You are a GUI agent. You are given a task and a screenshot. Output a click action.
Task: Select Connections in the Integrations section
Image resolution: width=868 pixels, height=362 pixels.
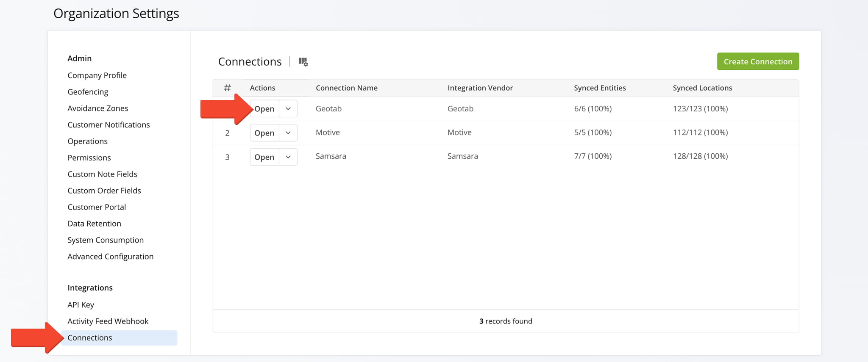[x=90, y=338]
